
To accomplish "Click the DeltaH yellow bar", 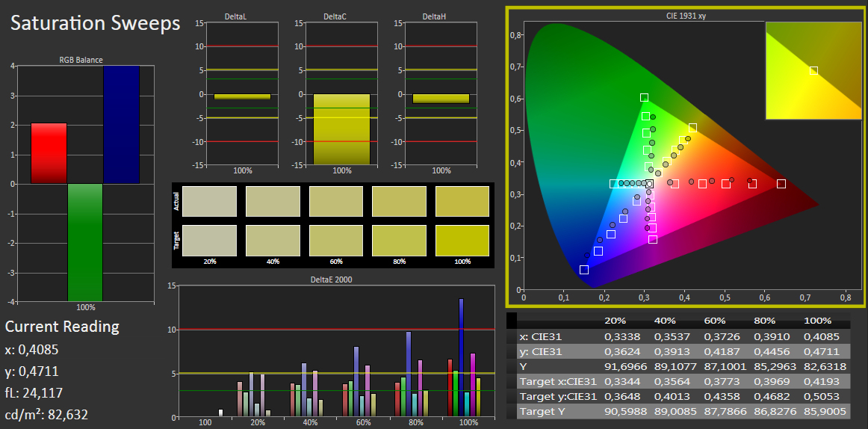I will pos(441,99).
